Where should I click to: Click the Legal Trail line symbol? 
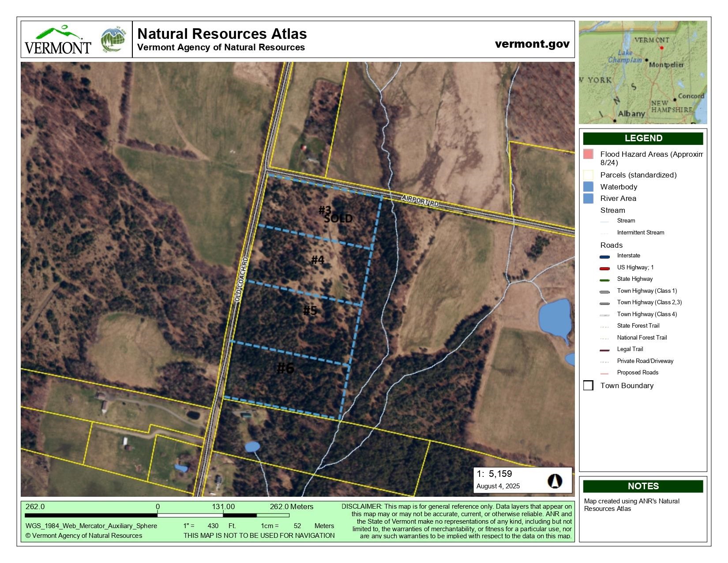[x=604, y=350]
